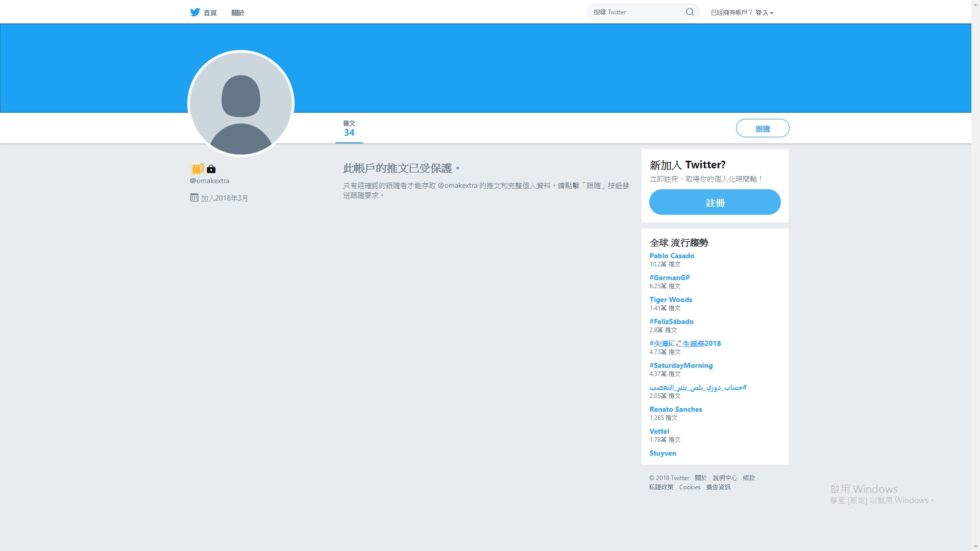Open the Renato Sanches trend

tap(676, 409)
